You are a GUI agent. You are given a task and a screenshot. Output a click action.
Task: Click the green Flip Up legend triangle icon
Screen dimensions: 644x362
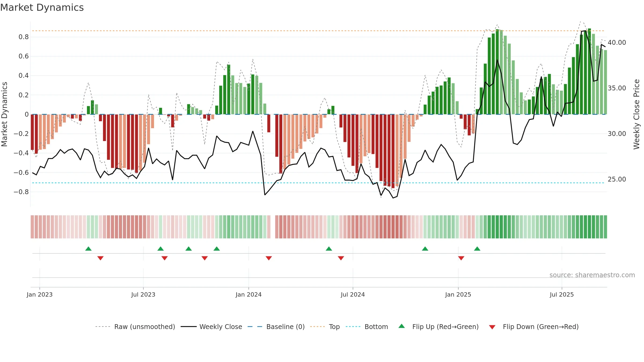[x=402, y=326]
